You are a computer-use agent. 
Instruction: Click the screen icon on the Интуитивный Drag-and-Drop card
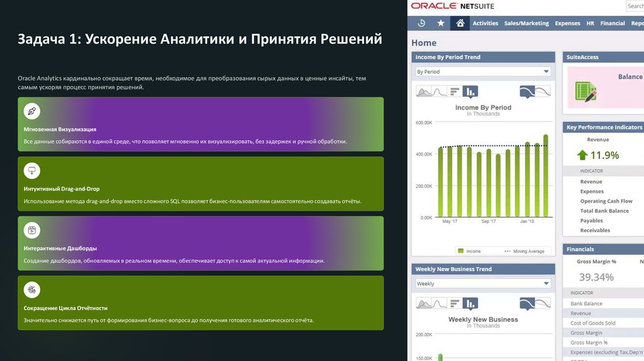click(x=31, y=170)
